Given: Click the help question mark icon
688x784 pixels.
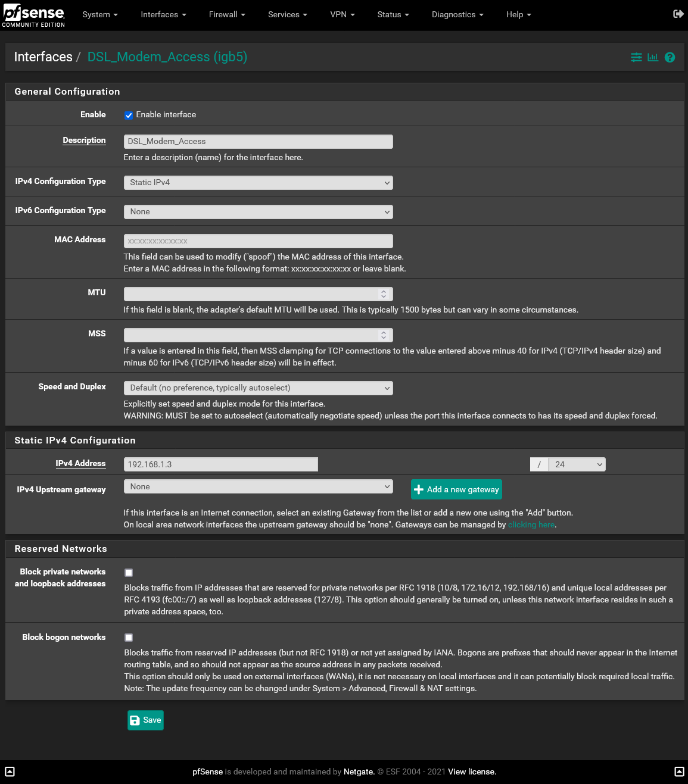Looking at the screenshot, I should [670, 57].
